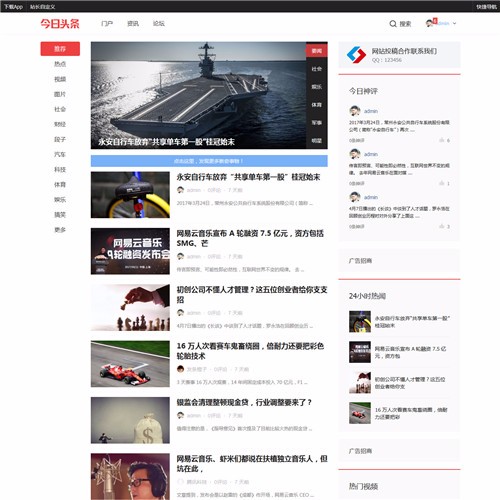Click the 搜索 search label

[405, 24]
